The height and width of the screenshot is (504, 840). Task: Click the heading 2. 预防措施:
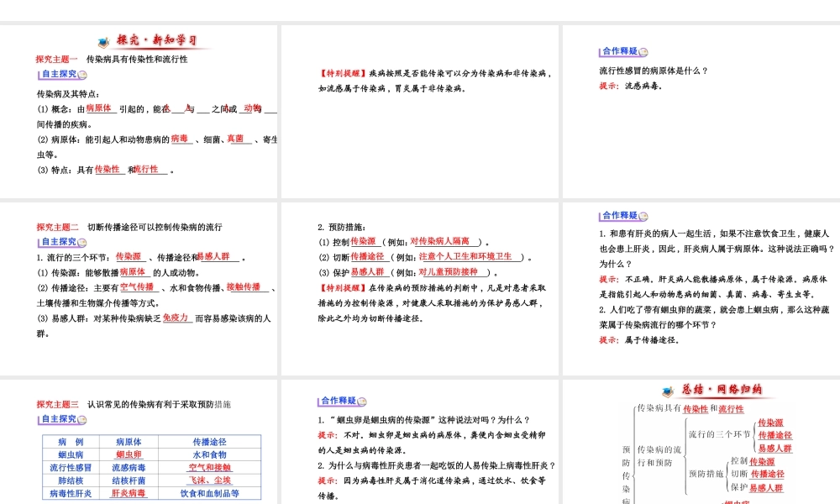coord(342,227)
